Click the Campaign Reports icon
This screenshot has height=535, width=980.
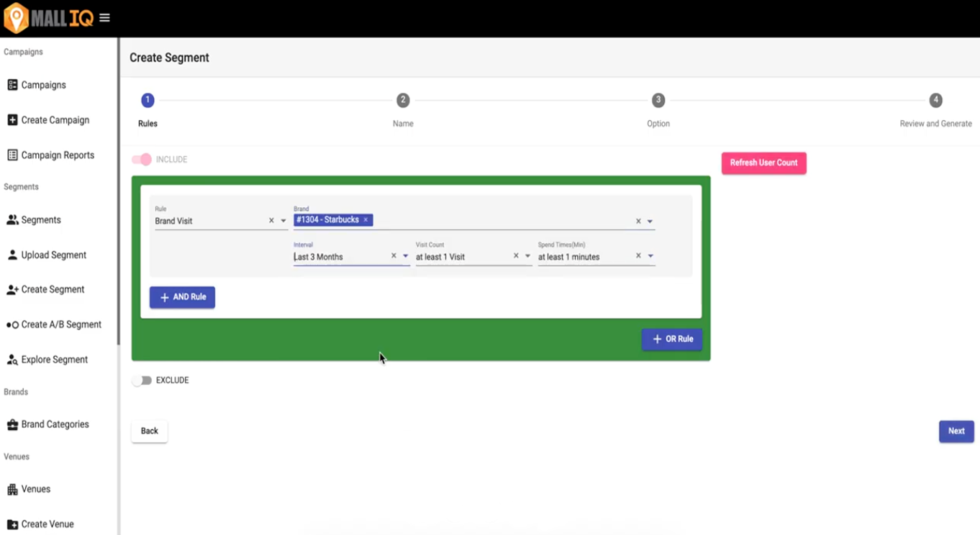pos(12,155)
